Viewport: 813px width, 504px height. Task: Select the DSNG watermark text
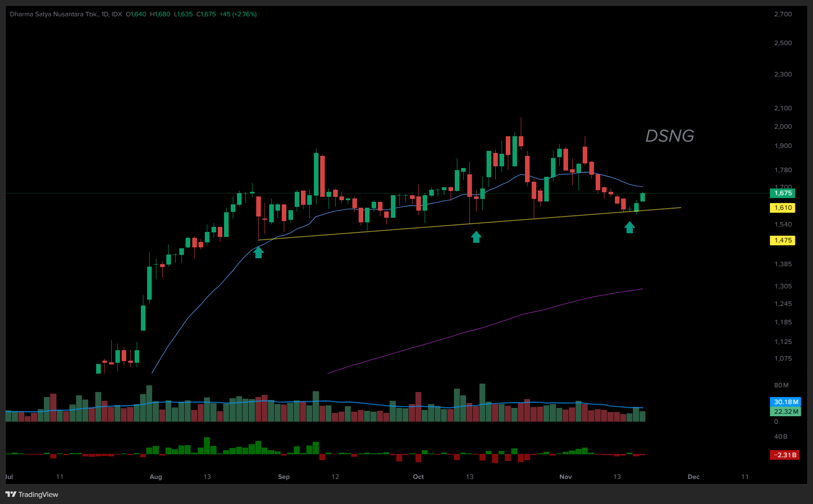pos(670,136)
